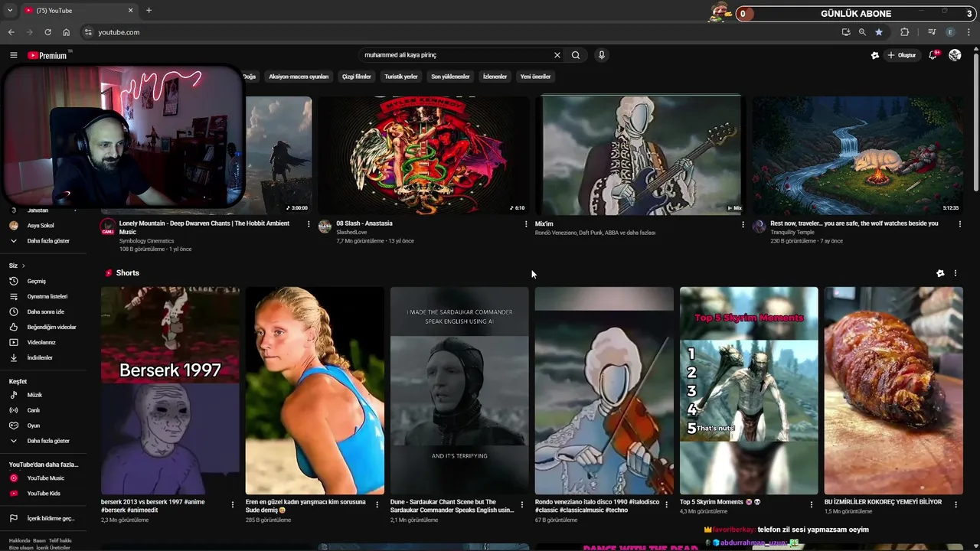This screenshot has width=980, height=551.
Task: Expand the Siz section chevron
Action: tap(23, 266)
